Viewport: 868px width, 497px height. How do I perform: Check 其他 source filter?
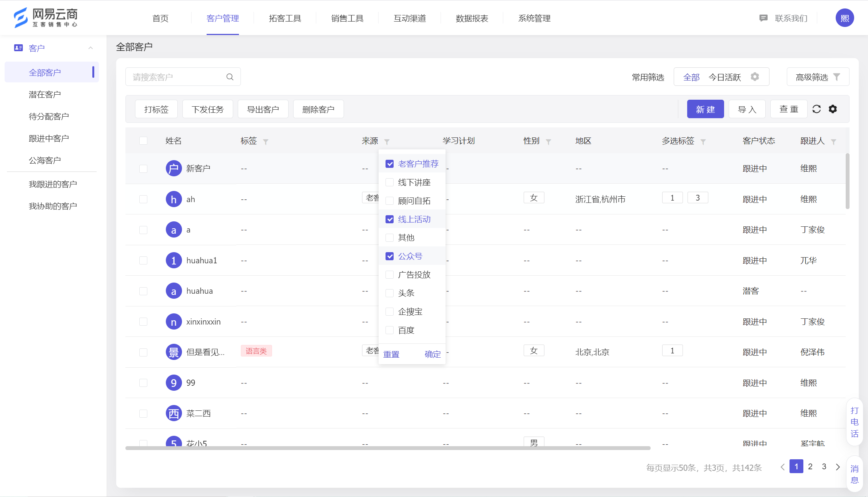[x=390, y=238]
